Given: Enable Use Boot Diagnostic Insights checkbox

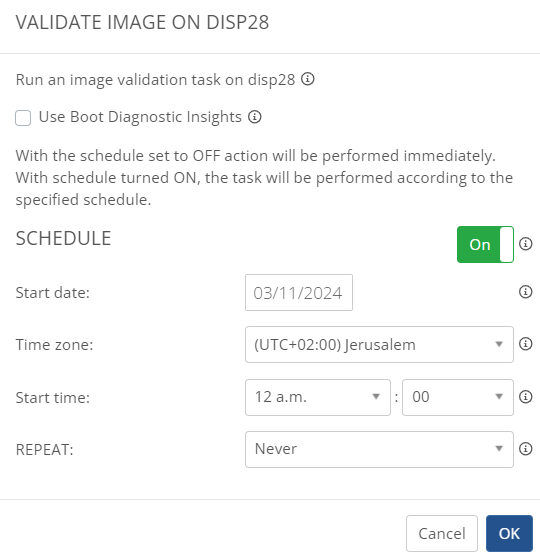Looking at the screenshot, I should (x=23, y=118).
